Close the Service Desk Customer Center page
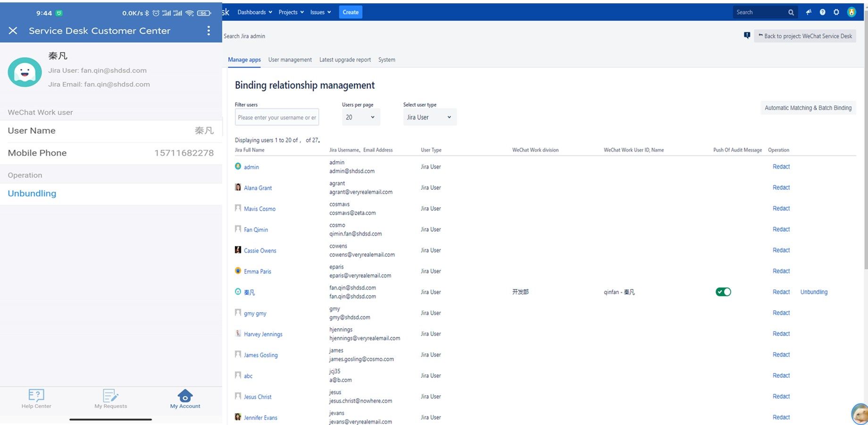This screenshot has height=425, width=868. click(x=13, y=31)
